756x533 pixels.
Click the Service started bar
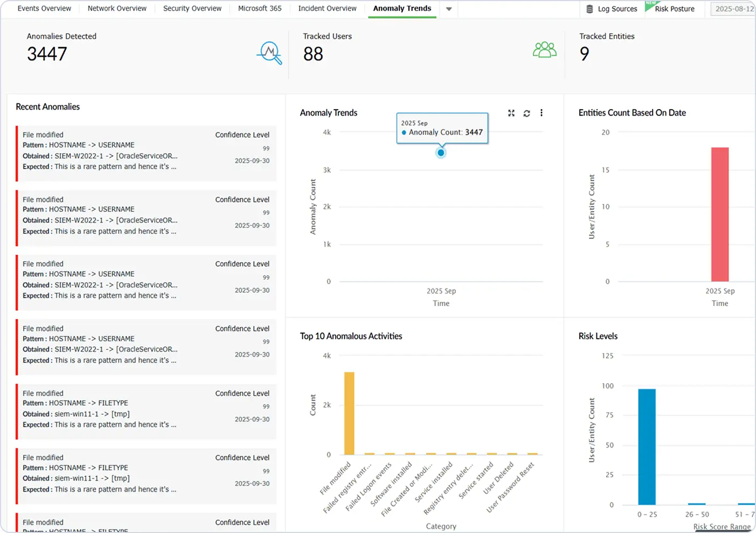tap(492, 454)
